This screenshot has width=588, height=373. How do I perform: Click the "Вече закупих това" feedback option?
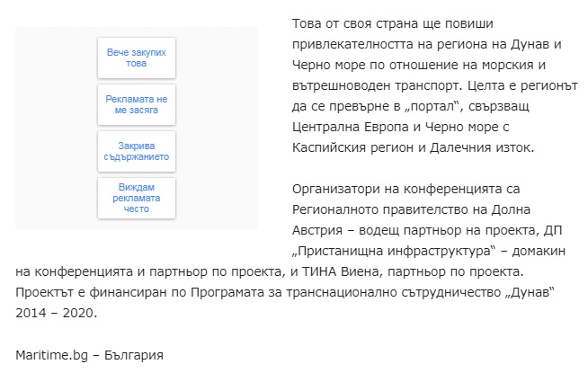coord(137,58)
